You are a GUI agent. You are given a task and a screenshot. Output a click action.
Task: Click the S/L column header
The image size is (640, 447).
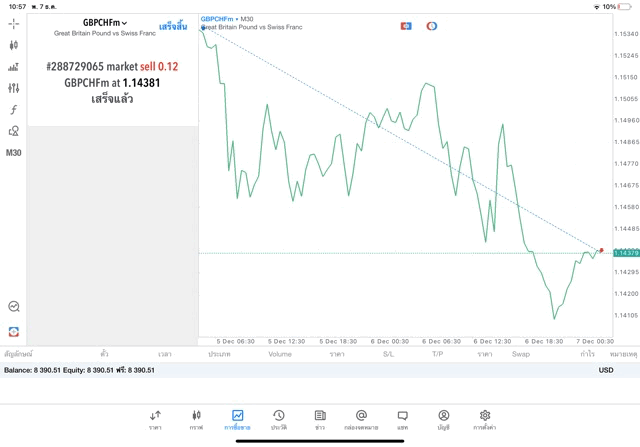tap(389, 354)
